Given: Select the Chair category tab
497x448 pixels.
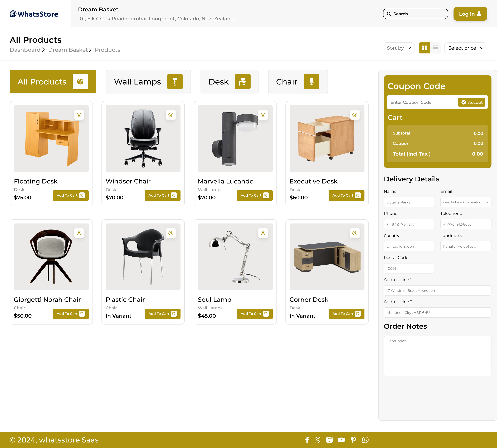Looking at the screenshot, I should (298, 82).
